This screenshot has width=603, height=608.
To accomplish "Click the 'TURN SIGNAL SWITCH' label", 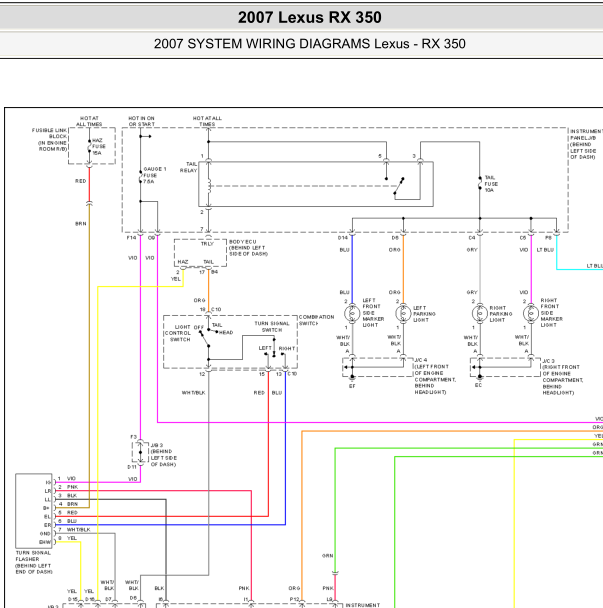I will [x=272, y=326].
